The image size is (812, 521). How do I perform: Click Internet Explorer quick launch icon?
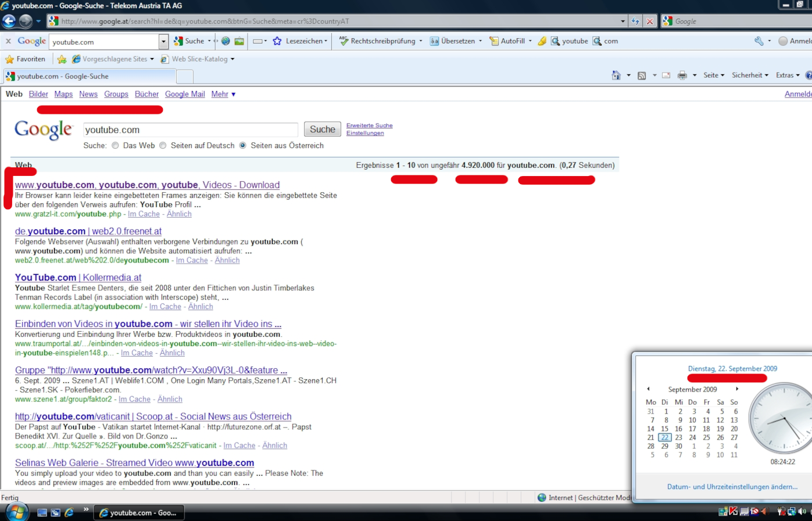coord(69,512)
